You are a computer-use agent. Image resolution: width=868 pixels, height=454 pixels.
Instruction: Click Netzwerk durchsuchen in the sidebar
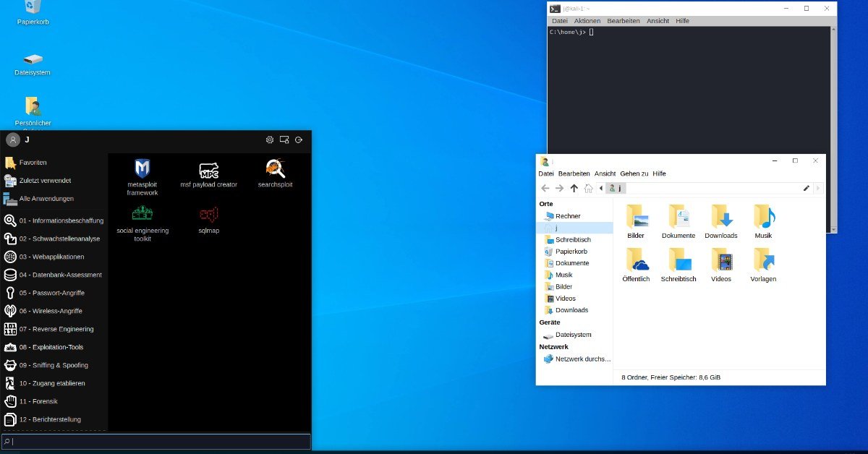tap(574, 359)
